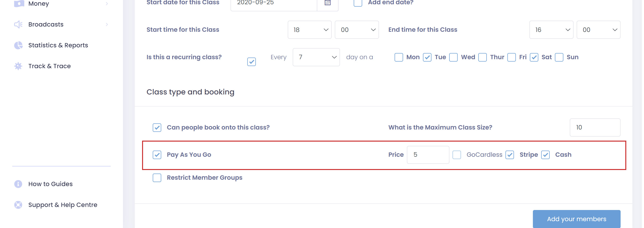
Task: Open the Support & Help Centre link
Action: pos(63,205)
